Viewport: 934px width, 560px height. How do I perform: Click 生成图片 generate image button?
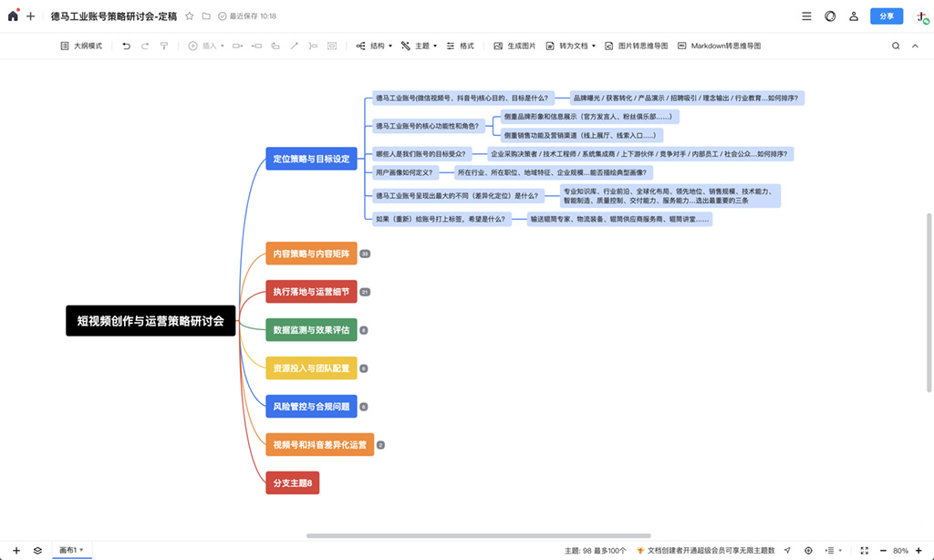pos(514,46)
